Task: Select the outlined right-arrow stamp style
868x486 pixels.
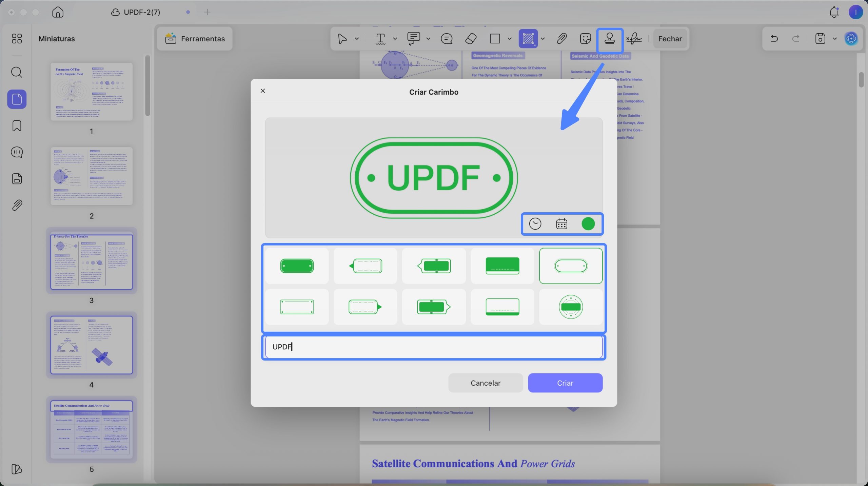Action: 366,307
